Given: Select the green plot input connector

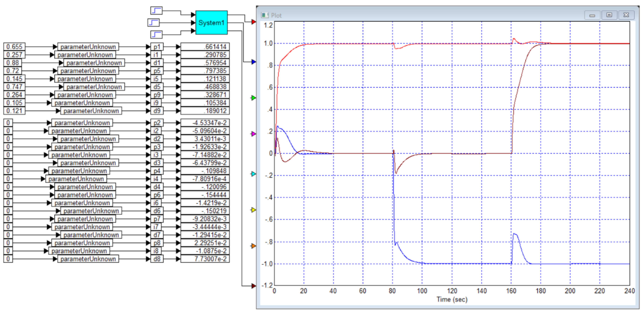Looking at the screenshot, I should coord(253,98).
